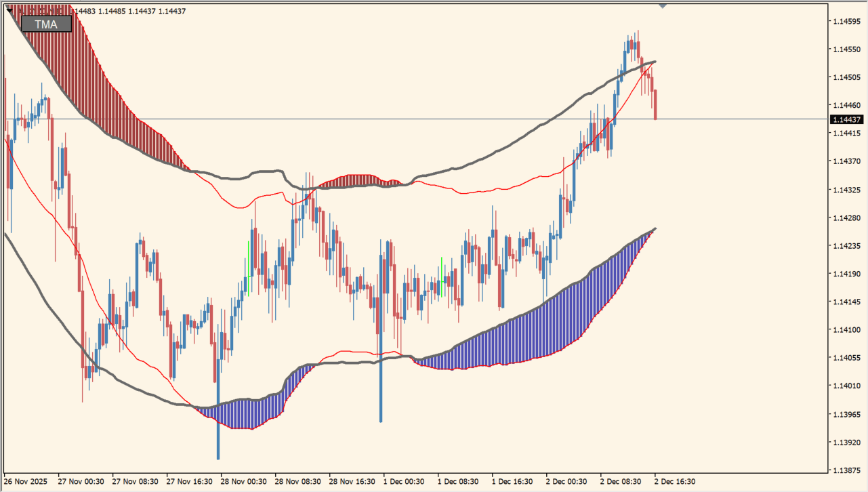868x492 pixels.
Task: Click the 26 Nov 2025 date label
Action: pyautogui.click(x=27, y=481)
